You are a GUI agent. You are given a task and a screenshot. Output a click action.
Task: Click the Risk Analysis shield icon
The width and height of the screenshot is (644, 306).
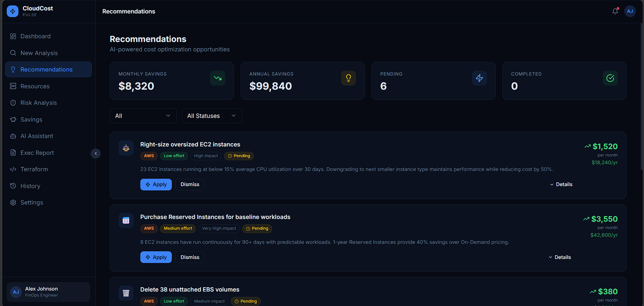click(13, 103)
